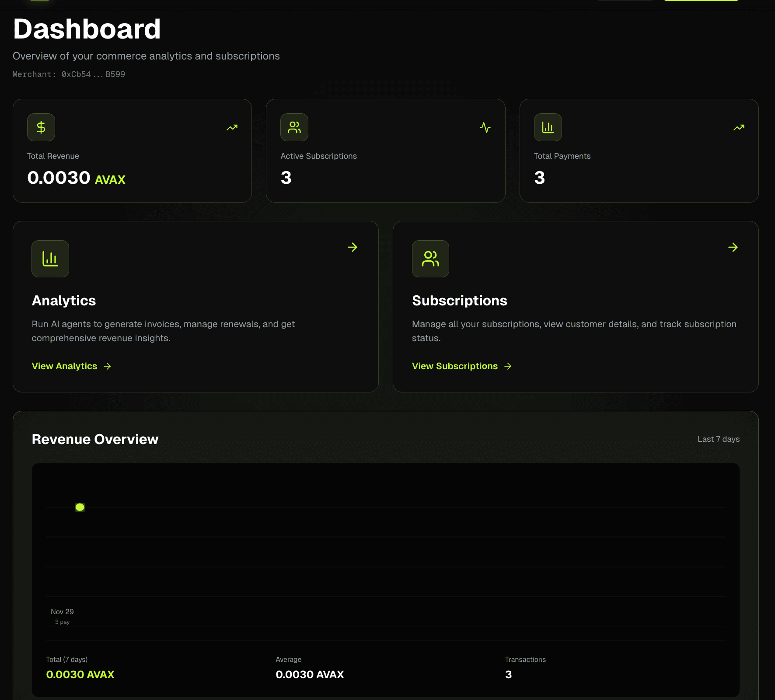Click the bar chart icon in Total Payments card

(x=548, y=127)
